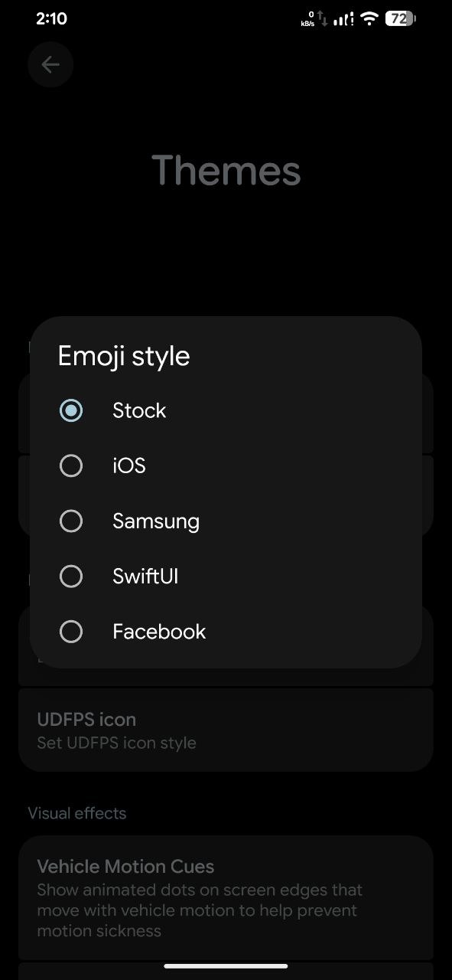Tap the back arrow icon
The height and width of the screenshot is (980, 452).
point(50,65)
